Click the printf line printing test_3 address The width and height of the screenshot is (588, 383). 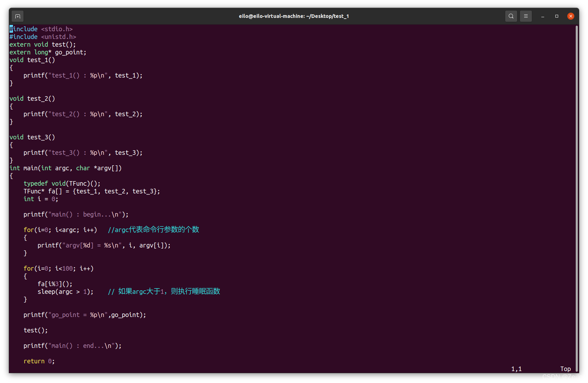tap(83, 153)
